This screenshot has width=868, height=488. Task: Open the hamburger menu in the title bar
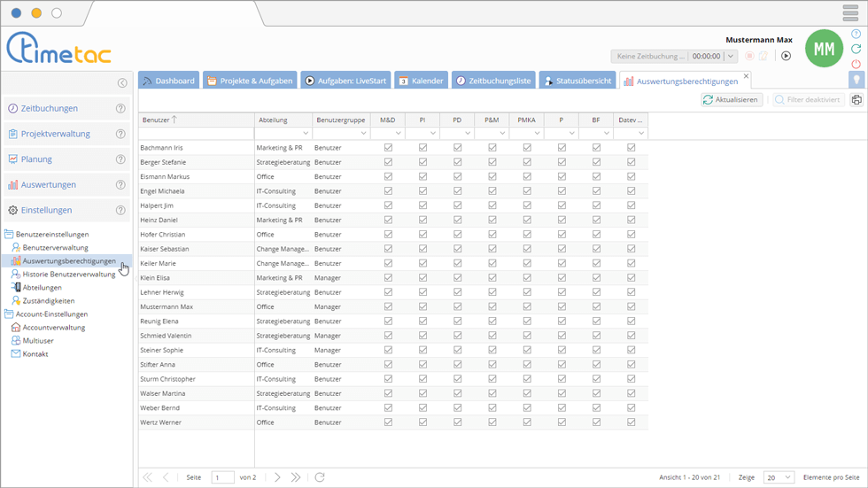[850, 13]
